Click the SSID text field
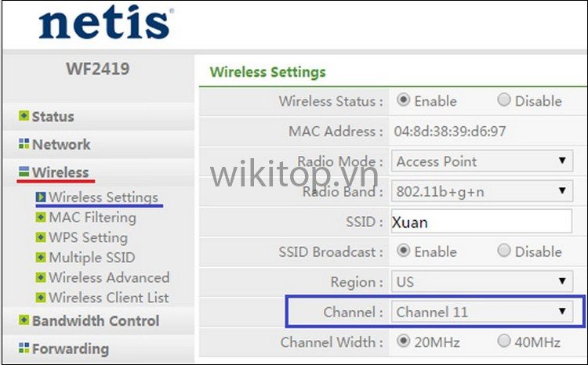Screen dimensions: 588x365 [481, 222]
